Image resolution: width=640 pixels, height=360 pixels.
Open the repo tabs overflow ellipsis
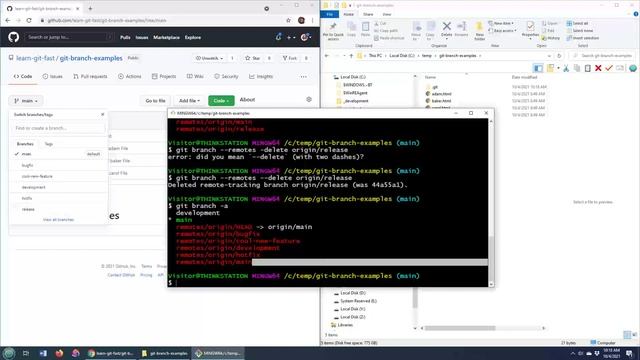click(304, 77)
